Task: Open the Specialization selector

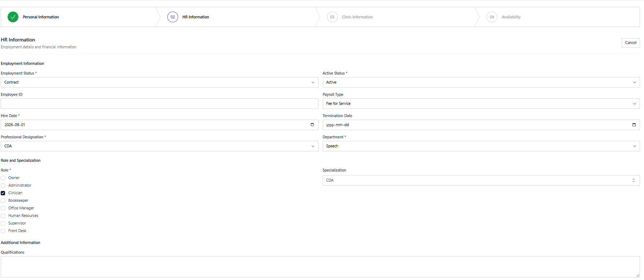Action: [x=481, y=180]
